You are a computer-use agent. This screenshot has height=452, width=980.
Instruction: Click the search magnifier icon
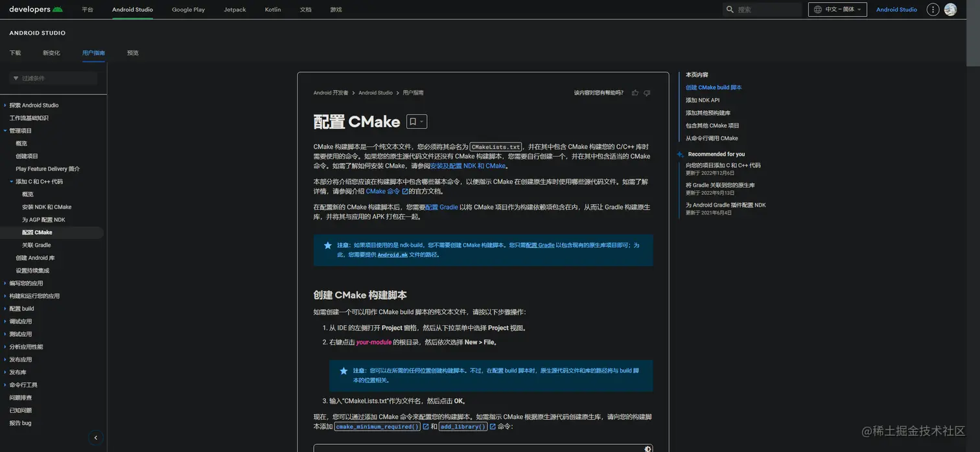tap(730, 10)
